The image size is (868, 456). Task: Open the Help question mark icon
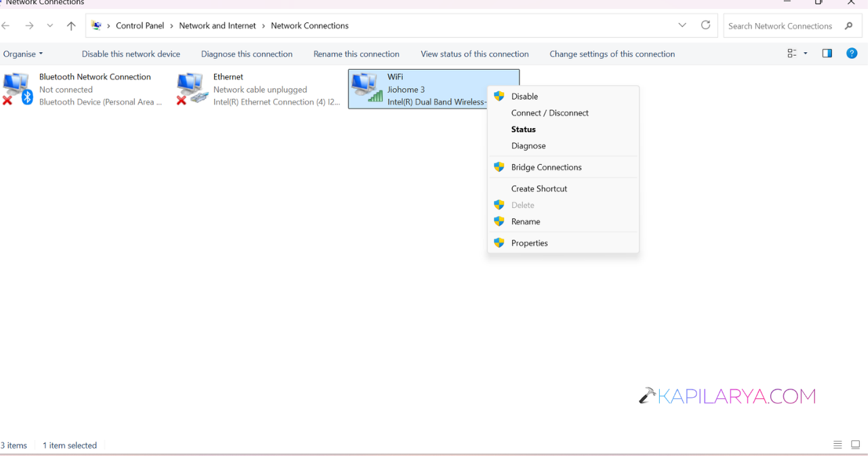(x=852, y=54)
